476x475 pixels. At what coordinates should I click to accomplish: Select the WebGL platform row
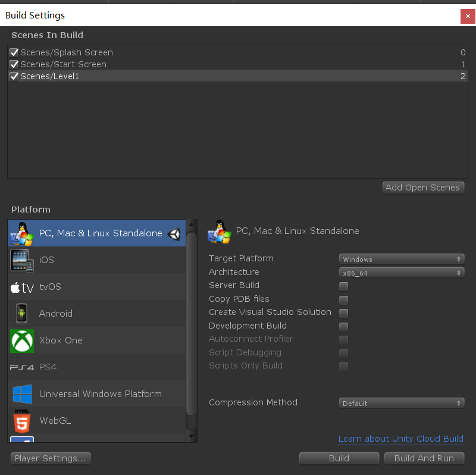[97, 421]
